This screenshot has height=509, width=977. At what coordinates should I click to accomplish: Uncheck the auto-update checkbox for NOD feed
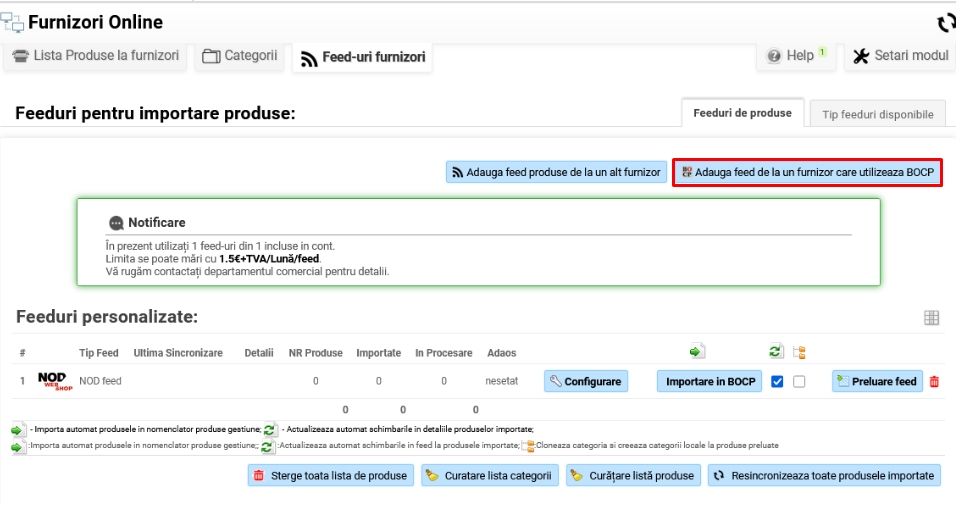(778, 381)
